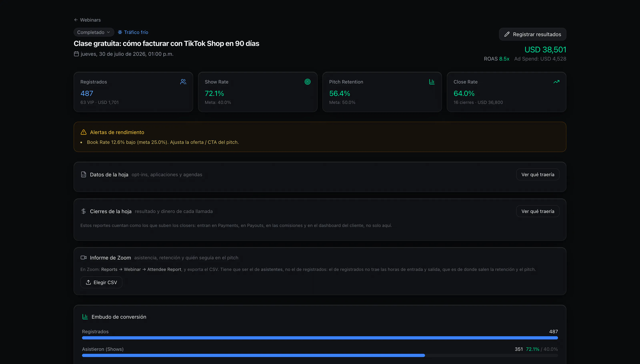
Task: Click the Book Rate 12.6% bajo alert message
Action: click(163, 142)
